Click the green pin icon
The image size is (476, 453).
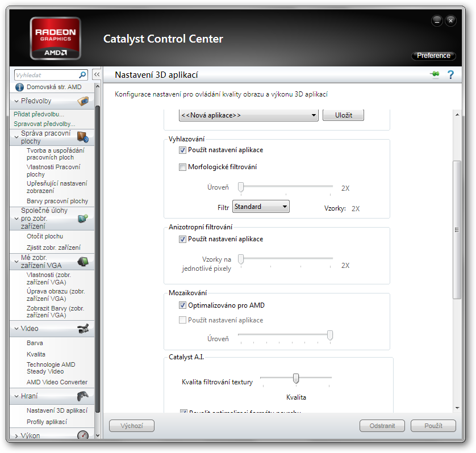pos(435,75)
